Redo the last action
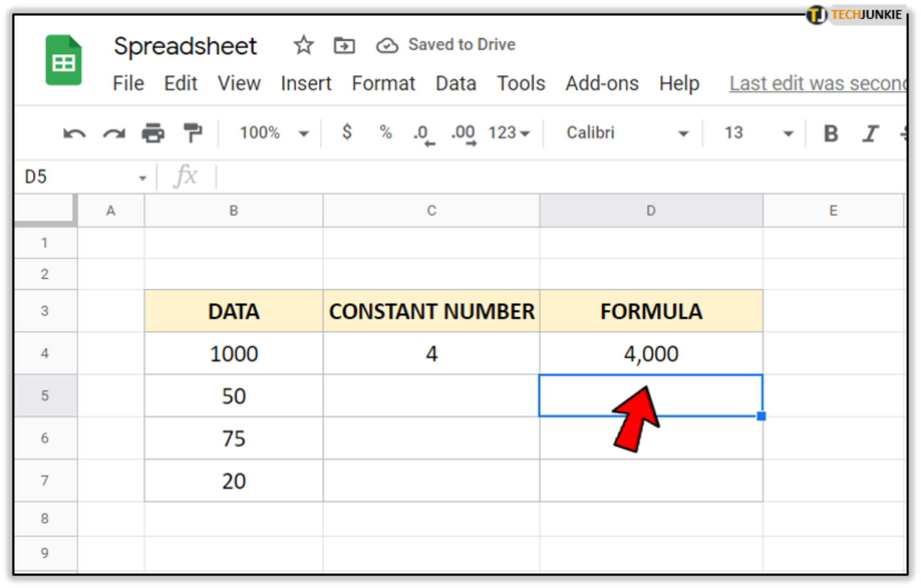The image size is (921, 588). [x=114, y=133]
